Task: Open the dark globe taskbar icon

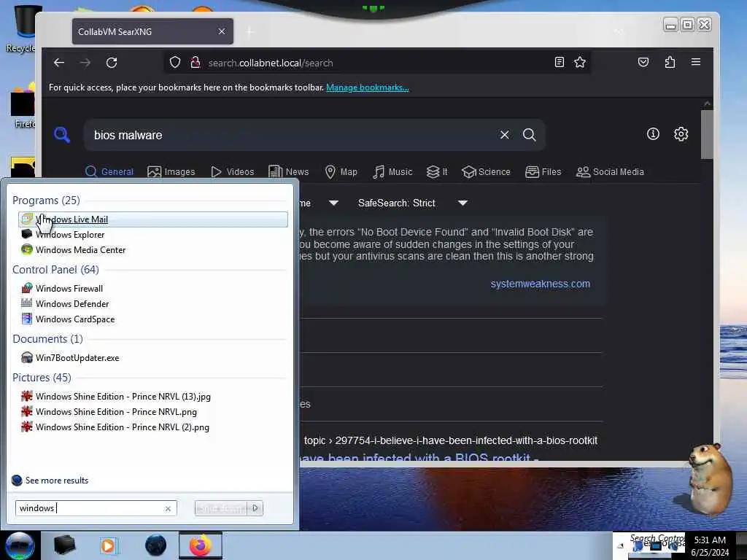Action: (x=155, y=545)
